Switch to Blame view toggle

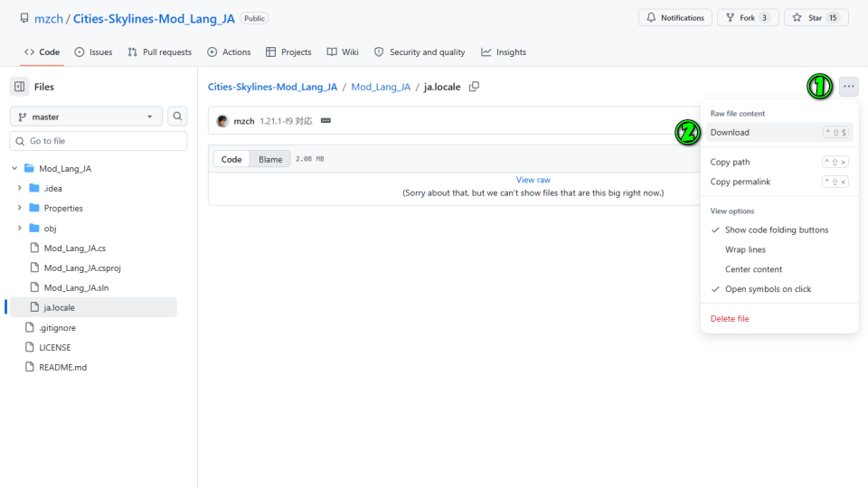270,159
